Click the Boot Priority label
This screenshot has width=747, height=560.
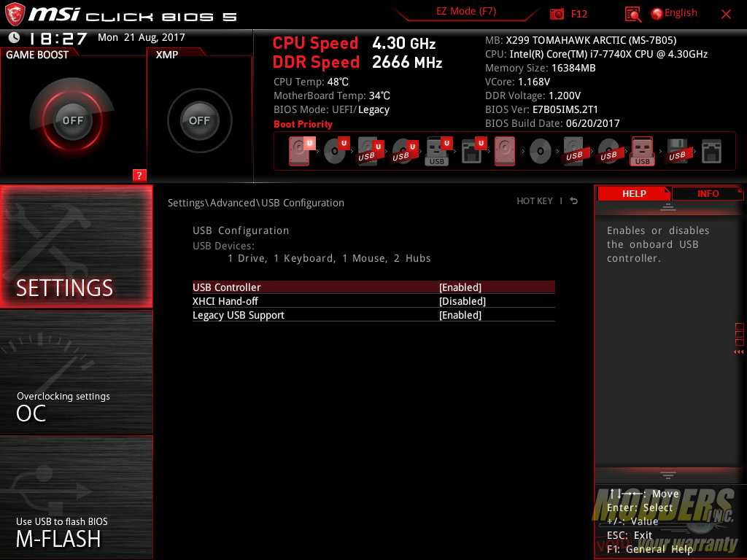coord(303,124)
